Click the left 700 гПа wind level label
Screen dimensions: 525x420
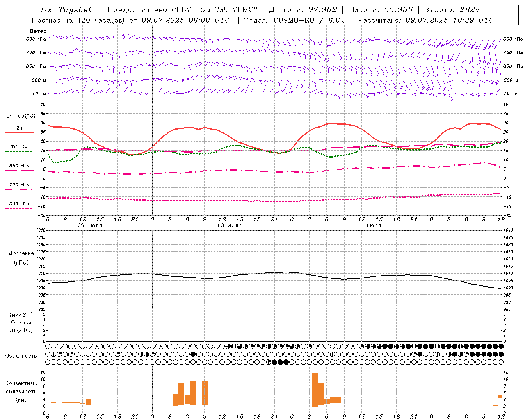pyautogui.click(x=36, y=52)
